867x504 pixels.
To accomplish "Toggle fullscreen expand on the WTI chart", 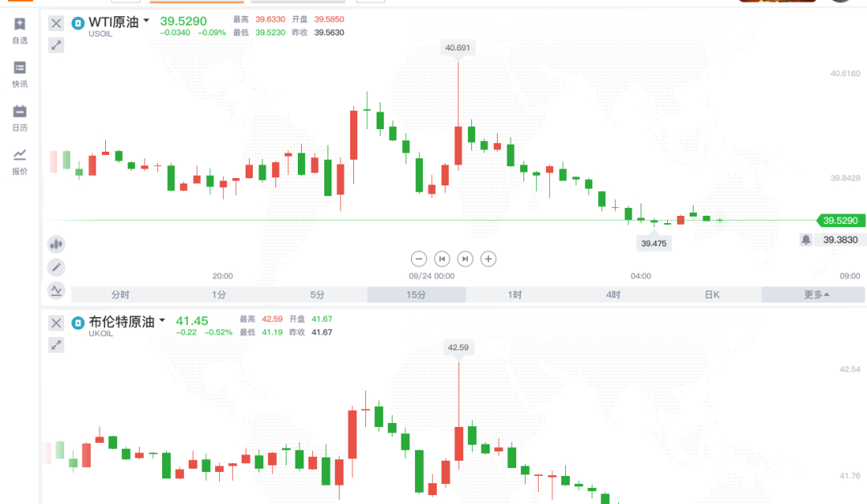I will [x=55, y=46].
